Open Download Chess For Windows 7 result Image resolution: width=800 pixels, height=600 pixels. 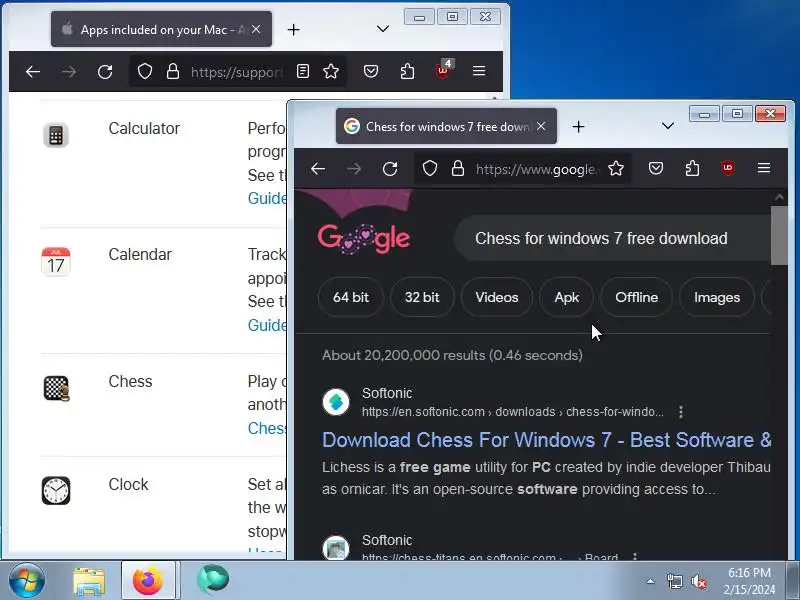(x=546, y=440)
